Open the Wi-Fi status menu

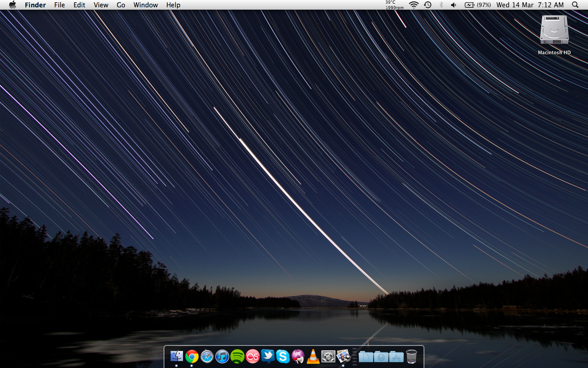tap(414, 5)
